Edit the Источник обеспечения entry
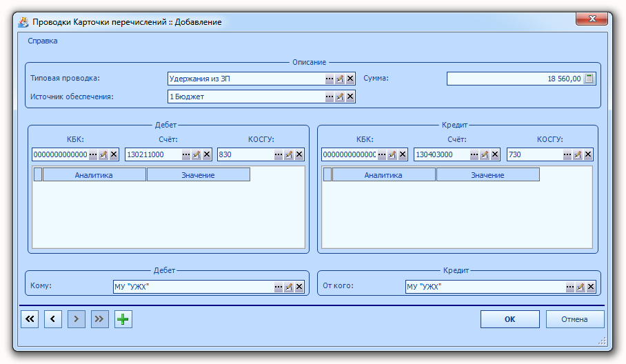This screenshot has width=626, height=364. tap(340, 97)
